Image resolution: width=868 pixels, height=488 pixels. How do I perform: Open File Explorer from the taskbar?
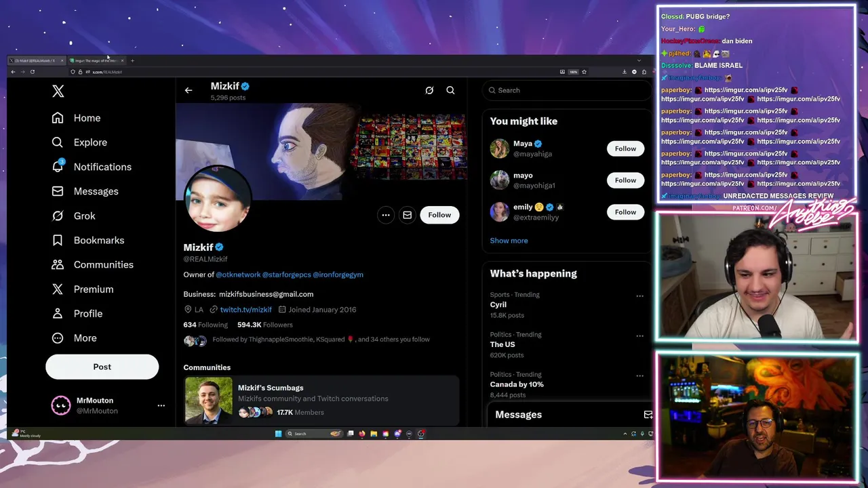click(374, 434)
